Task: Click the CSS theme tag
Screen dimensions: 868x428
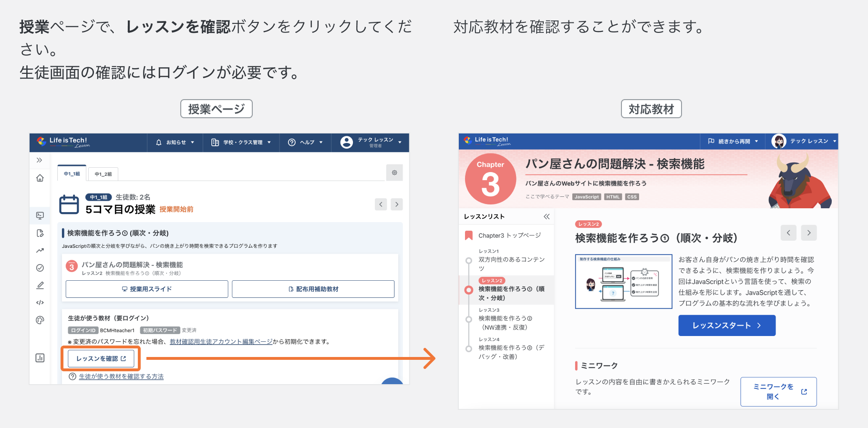Action: [x=632, y=197]
